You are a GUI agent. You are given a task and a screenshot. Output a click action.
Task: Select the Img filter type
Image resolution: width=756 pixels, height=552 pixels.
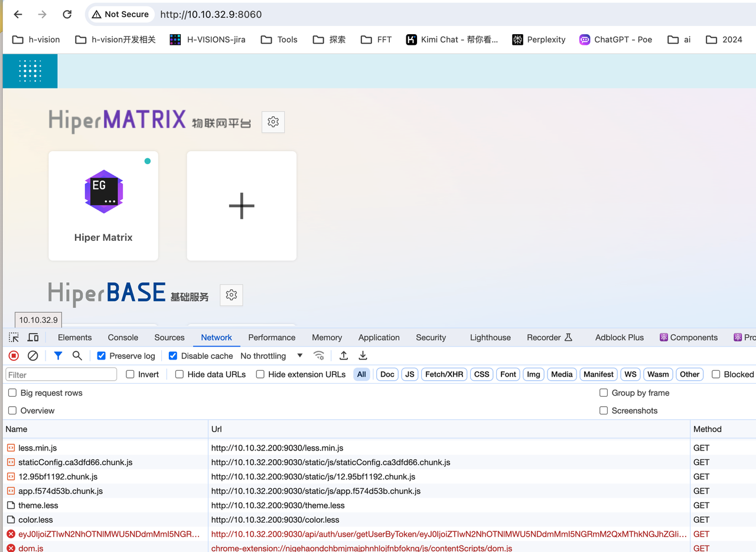click(533, 374)
